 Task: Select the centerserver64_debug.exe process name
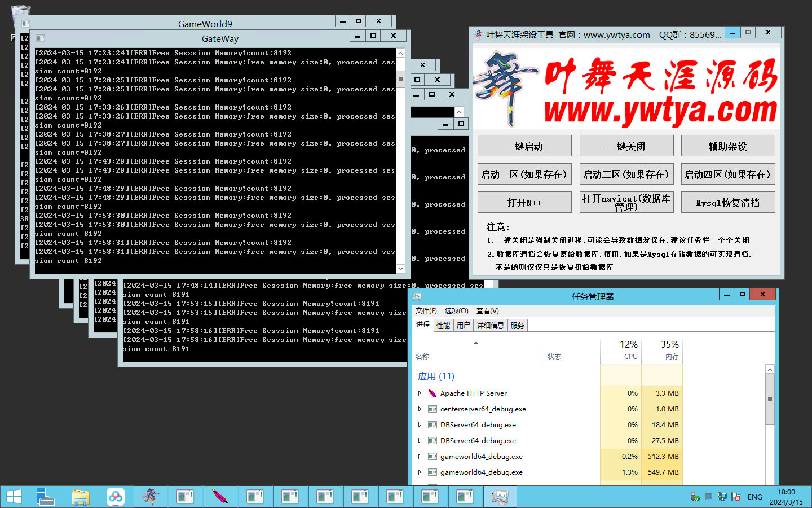click(x=483, y=409)
